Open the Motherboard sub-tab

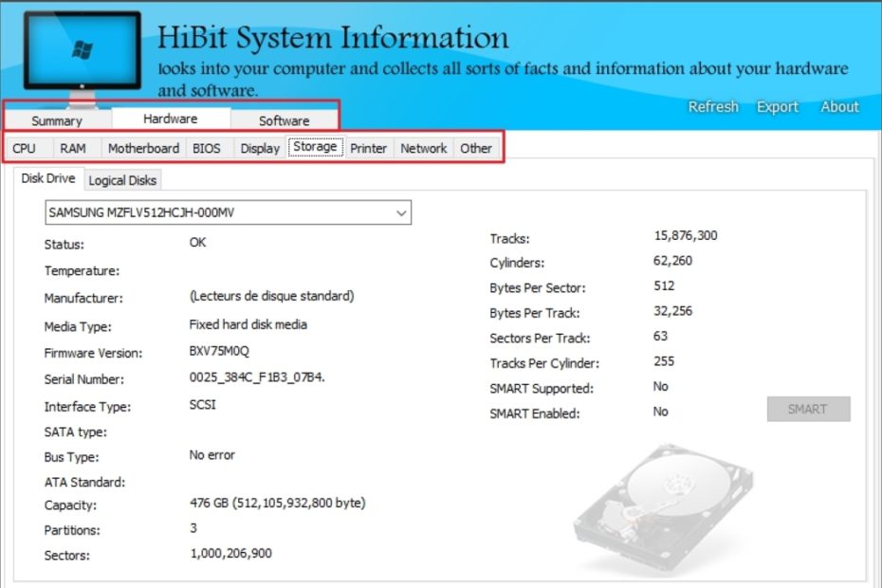(x=143, y=149)
